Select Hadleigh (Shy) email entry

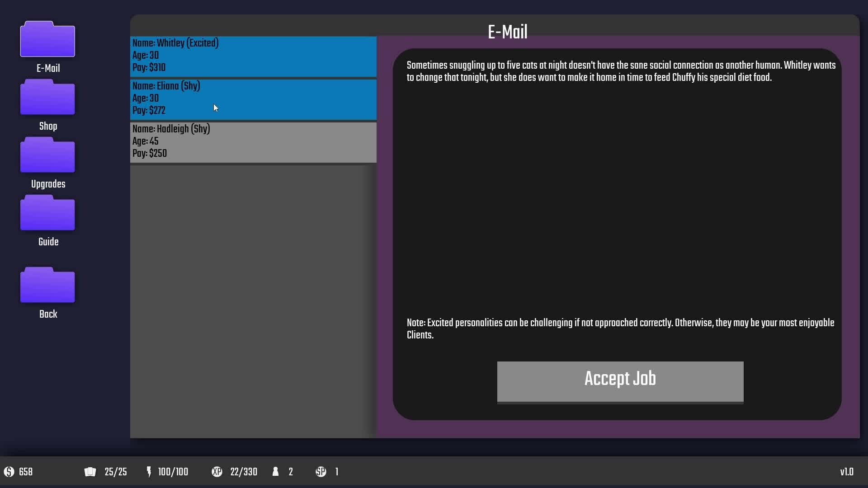tap(253, 142)
